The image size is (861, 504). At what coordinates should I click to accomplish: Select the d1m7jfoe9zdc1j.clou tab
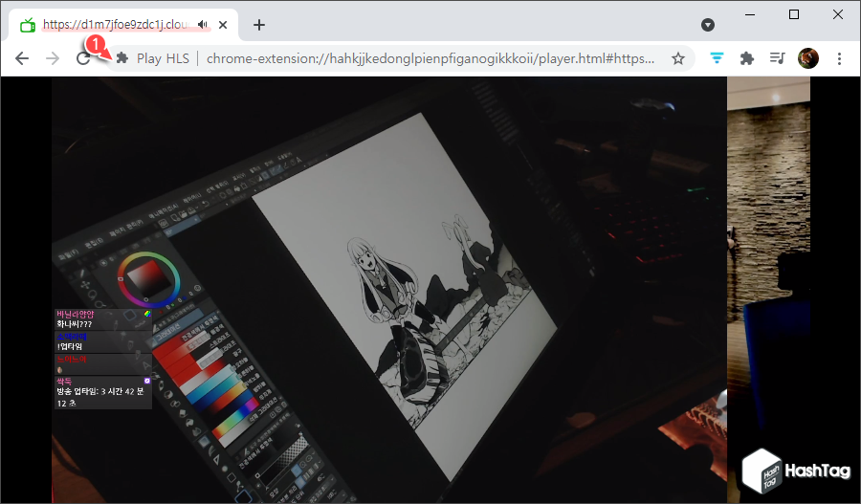click(x=123, y=25)
